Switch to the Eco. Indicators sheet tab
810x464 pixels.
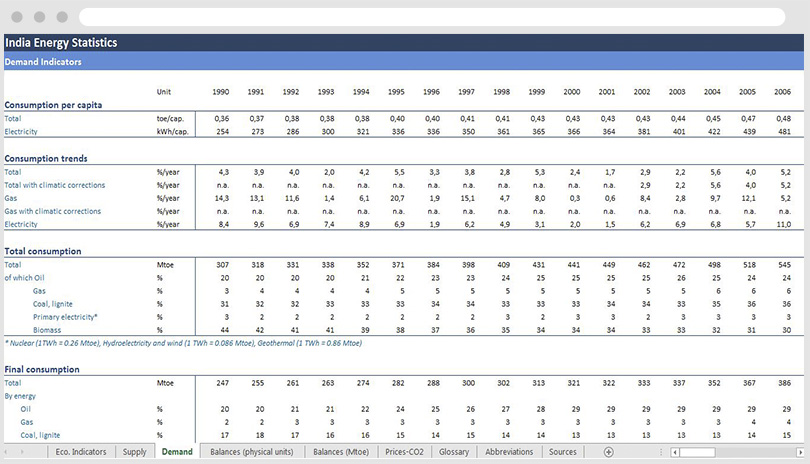coord(81,452)
